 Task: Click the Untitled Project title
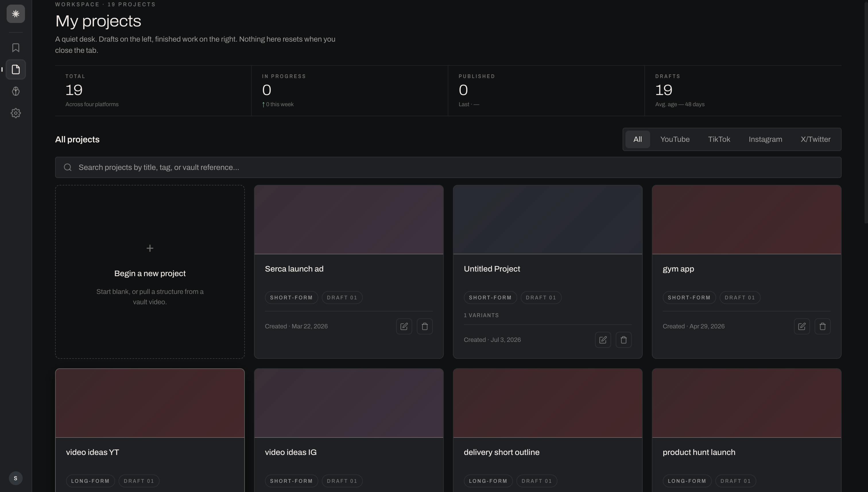click(492, 269)
